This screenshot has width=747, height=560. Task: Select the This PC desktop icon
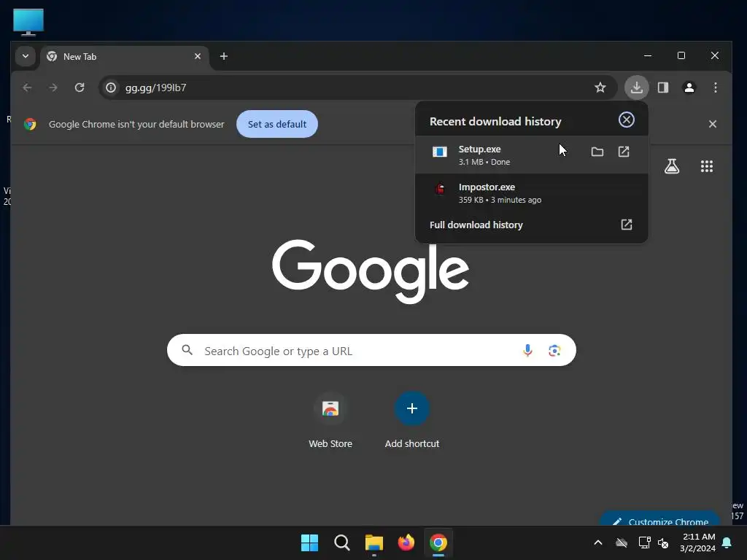point(28,21)
